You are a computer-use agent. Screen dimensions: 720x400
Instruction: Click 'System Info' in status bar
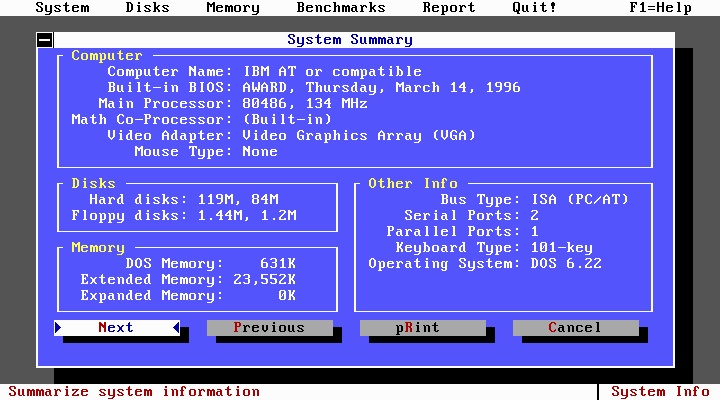click(660, 392)
